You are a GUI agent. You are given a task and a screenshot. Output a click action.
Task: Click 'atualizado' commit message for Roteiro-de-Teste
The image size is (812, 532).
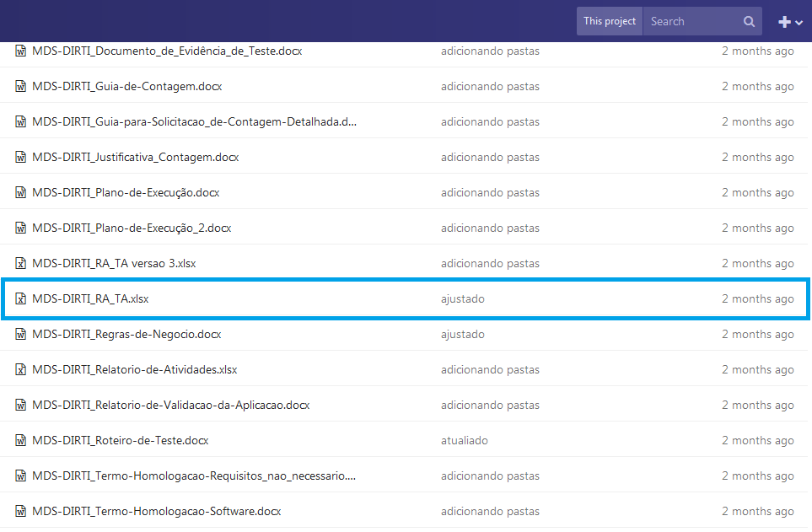click(464, 441)
